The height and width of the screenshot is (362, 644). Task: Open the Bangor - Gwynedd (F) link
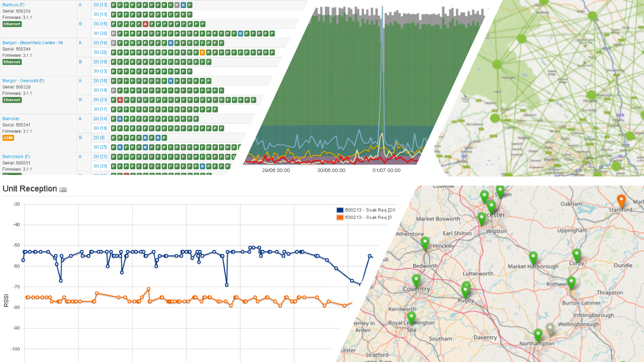23,80
